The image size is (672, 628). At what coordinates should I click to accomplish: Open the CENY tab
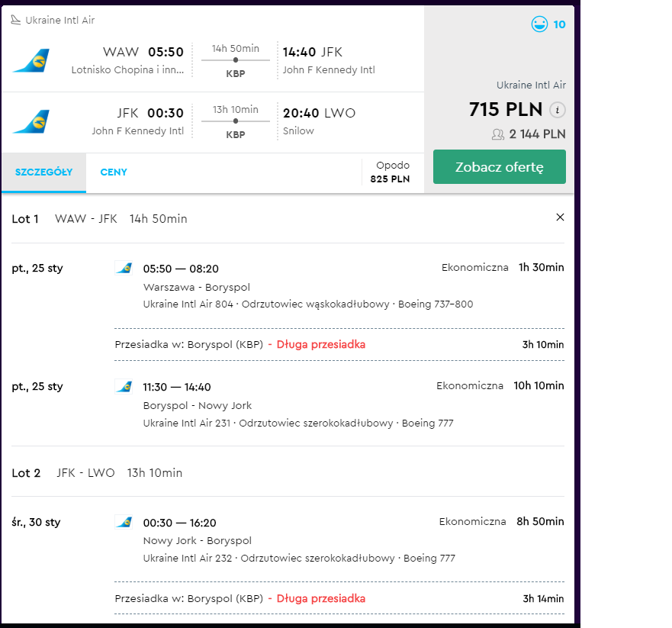[114, 172]
